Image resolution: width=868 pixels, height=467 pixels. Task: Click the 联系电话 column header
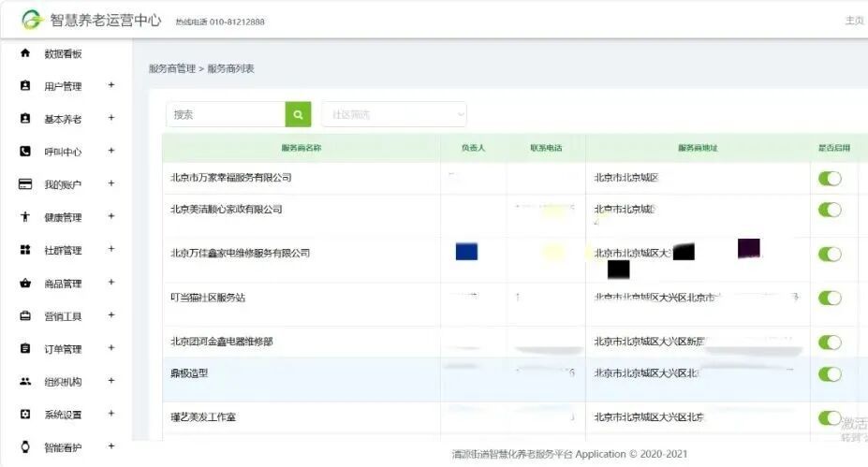coord(546,148)
